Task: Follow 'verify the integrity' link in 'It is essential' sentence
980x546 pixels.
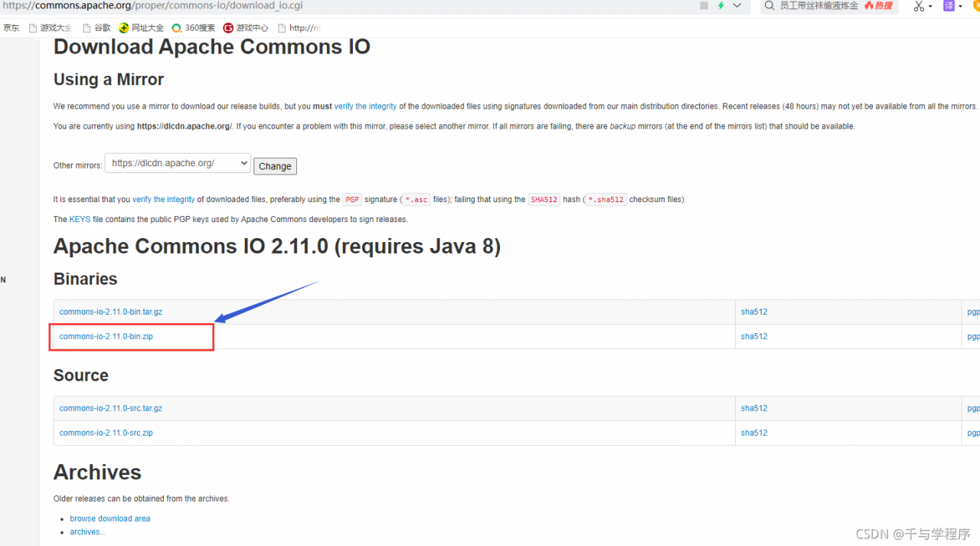Action: point(164,199)
